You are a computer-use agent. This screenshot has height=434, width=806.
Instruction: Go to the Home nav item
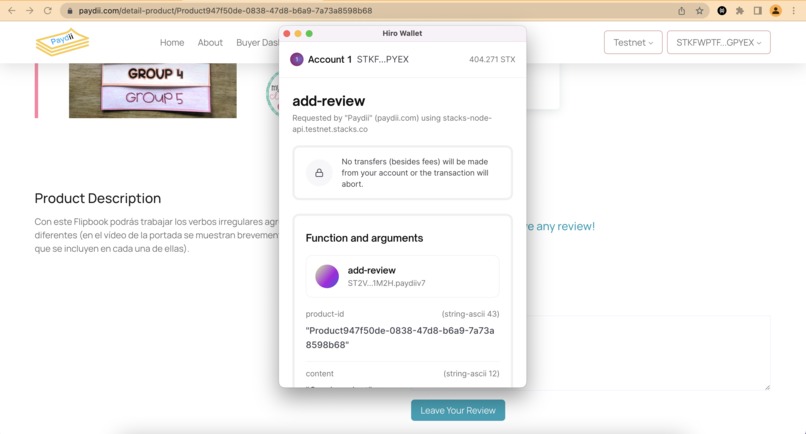pyautogui.click(x=172, y=43)
